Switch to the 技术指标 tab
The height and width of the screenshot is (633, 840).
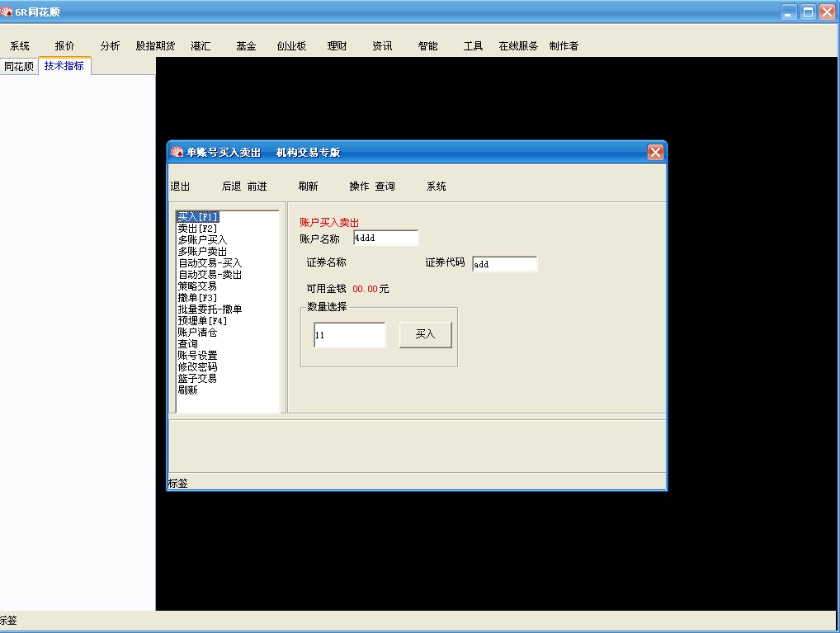coord(64,66)
